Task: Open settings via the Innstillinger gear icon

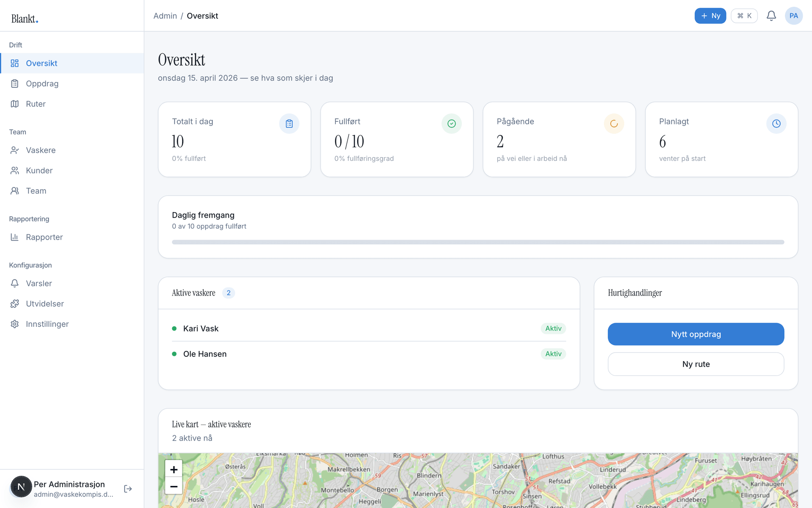Action: point(15,324)
